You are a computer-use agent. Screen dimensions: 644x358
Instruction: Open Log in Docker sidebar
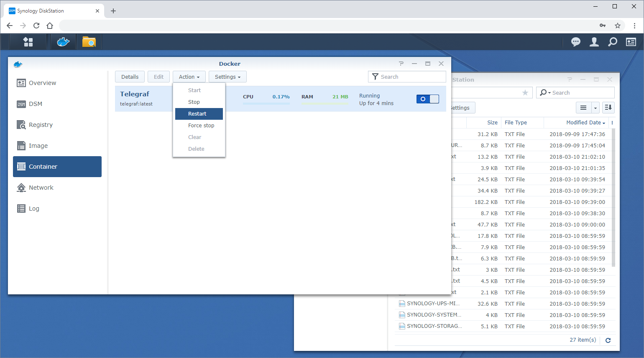[x=57, y=209]
